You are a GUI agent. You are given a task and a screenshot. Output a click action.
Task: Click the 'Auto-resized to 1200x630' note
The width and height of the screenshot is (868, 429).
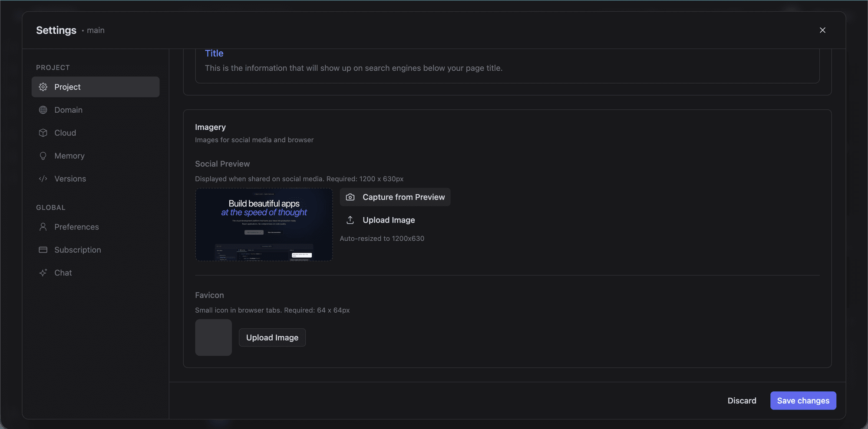tap(382, 238)
